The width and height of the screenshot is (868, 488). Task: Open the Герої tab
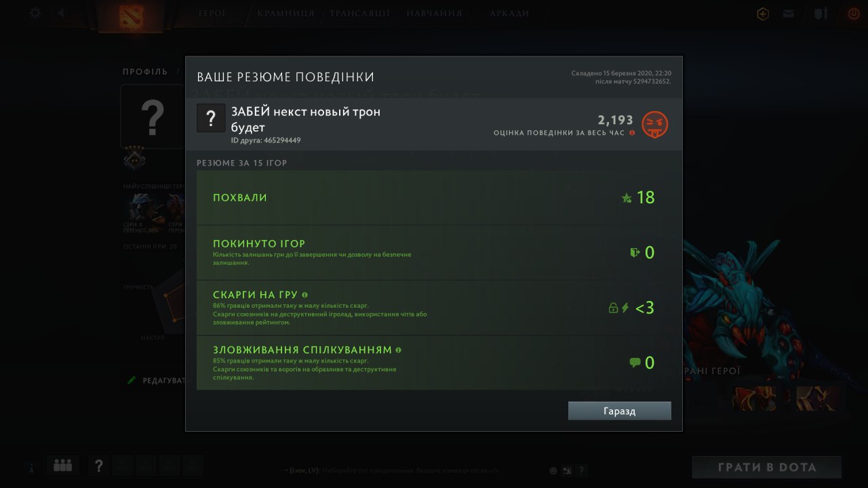click(212, 13)
